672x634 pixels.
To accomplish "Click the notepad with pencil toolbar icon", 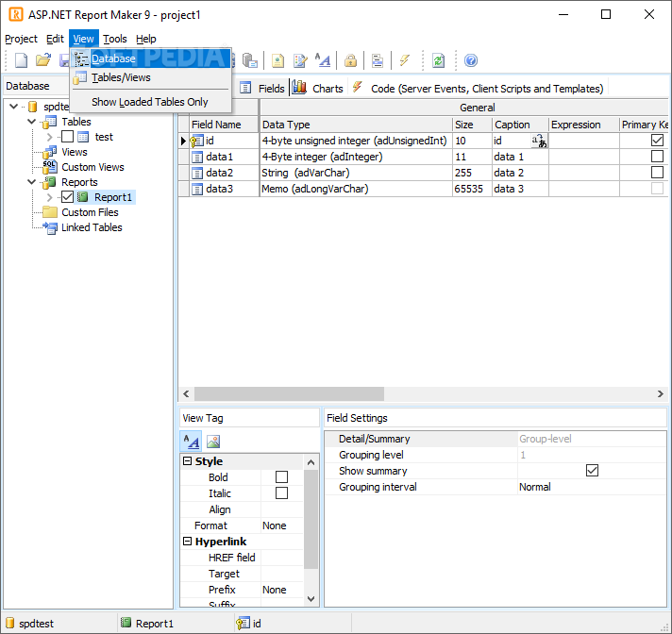I will tap(300, 60).
